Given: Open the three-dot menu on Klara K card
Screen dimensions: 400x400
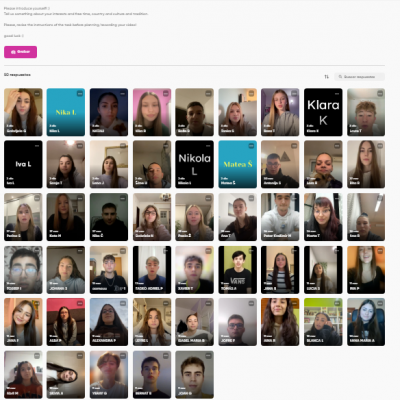Looking at the screenshot, I should [337, 94].
